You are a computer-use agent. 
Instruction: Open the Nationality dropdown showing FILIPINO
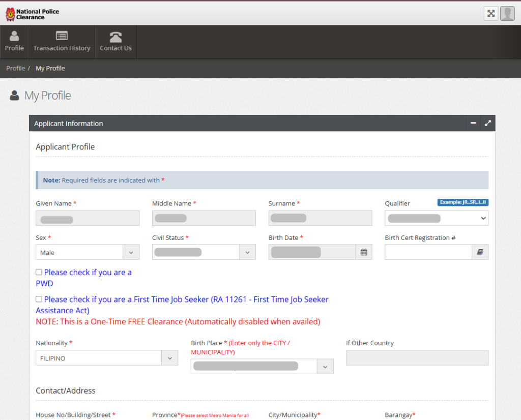click(107, 358)
